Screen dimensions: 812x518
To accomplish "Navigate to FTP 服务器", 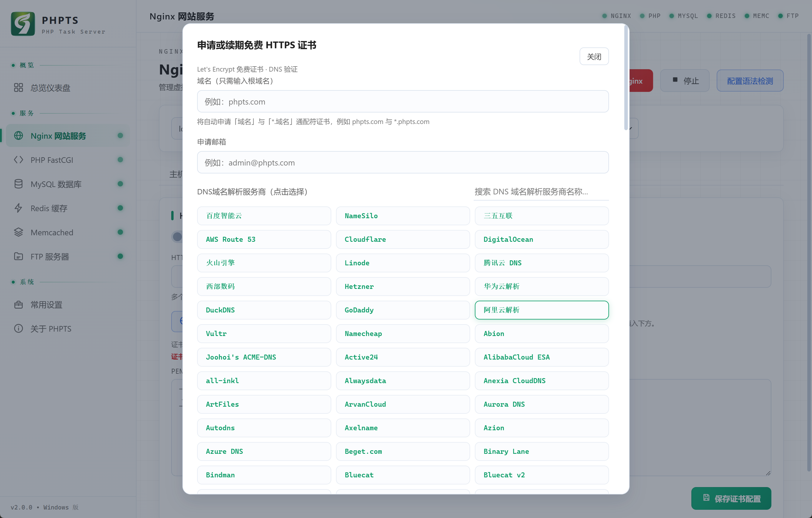I will click(68, 256).
